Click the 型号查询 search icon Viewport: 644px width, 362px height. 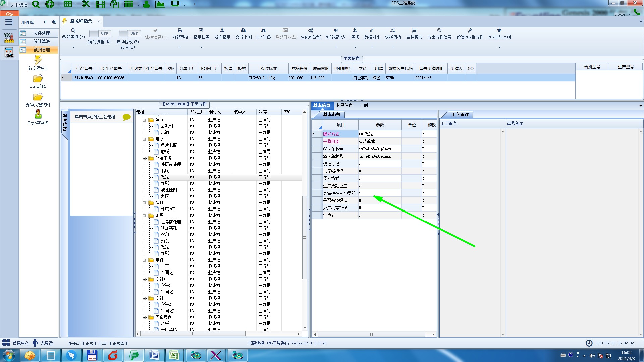[73, 31]
